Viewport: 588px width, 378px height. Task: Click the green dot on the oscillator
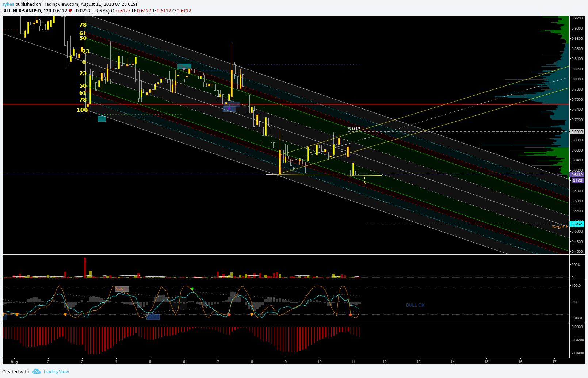pos(192,289)
